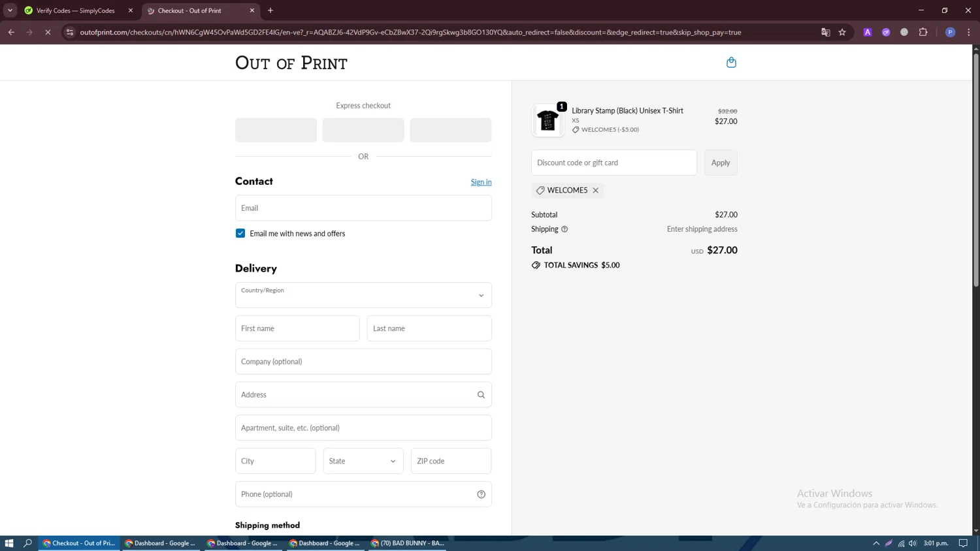The width and height of the screenshot is (980, 551).
Task: Focus the Email input field
Action: [363, 208]
